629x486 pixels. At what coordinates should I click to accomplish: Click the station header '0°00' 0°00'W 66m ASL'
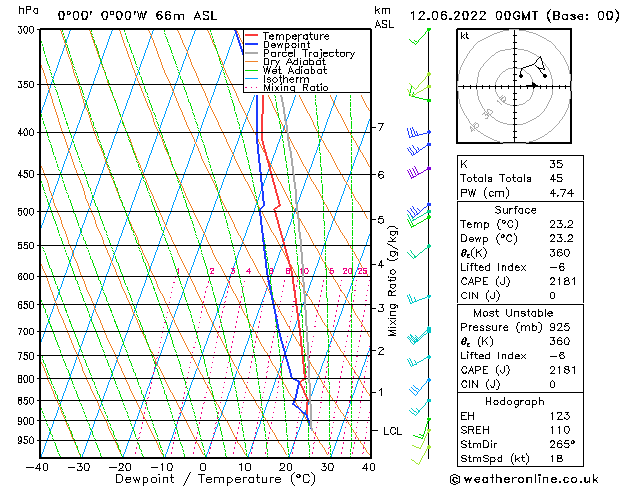coord(137,16)
